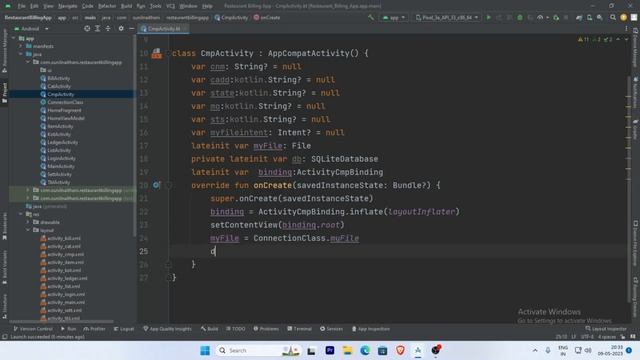Open MainActivity in project tree

(61, 167)
